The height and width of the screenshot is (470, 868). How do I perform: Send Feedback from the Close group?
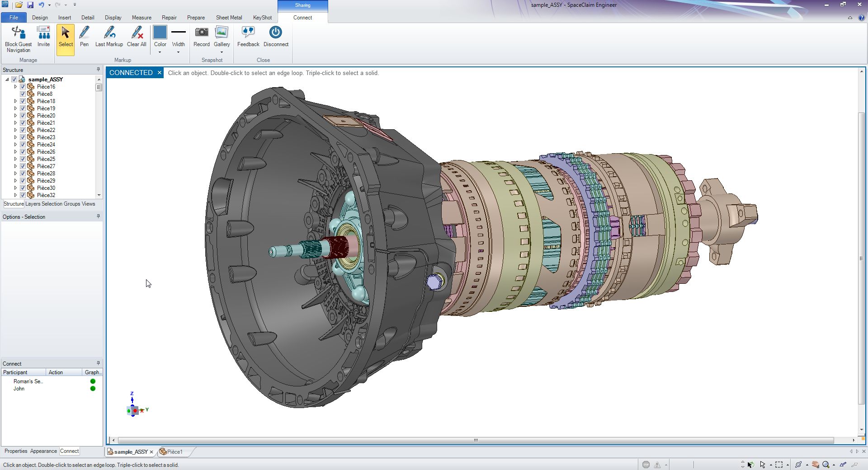pyautogui.click(x=248, y=36)
